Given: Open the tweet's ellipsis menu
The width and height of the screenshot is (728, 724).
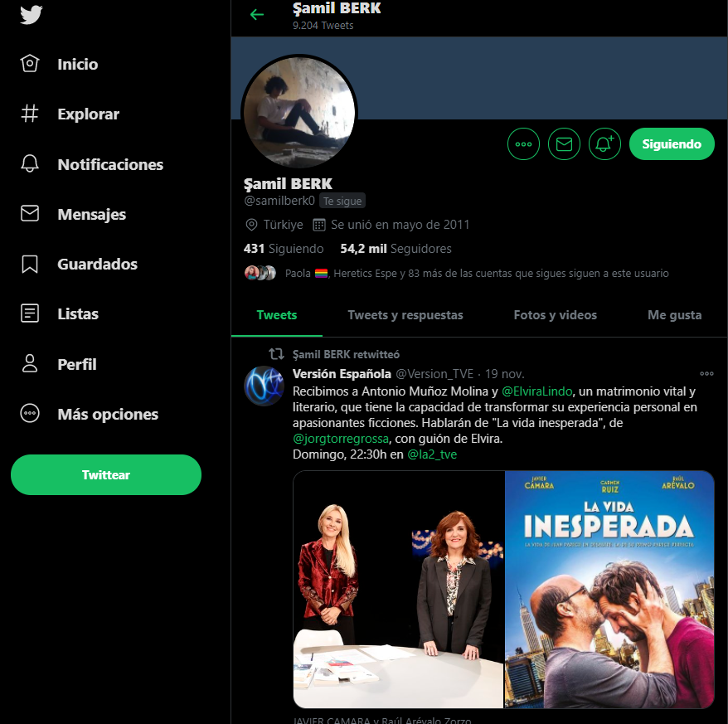Looking at the screenshot, I should tap(706, 373).
